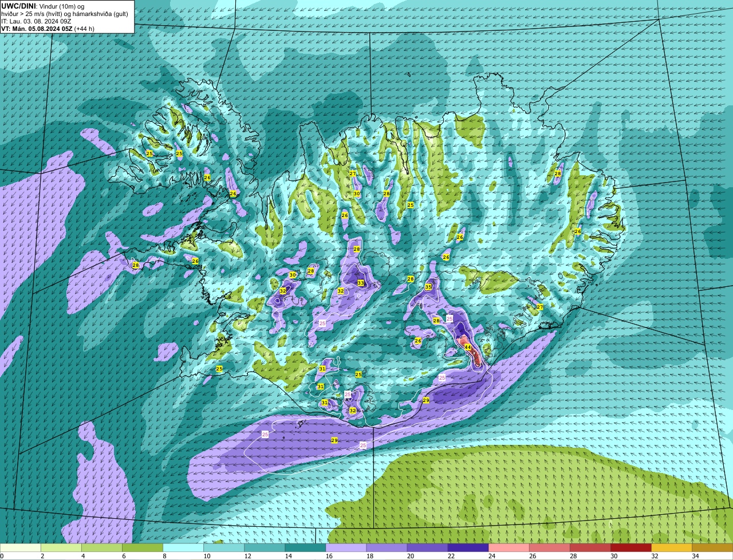Click the light pink 24–26 m/s swatch
733x560 pixels.
(x=509, y=548)
